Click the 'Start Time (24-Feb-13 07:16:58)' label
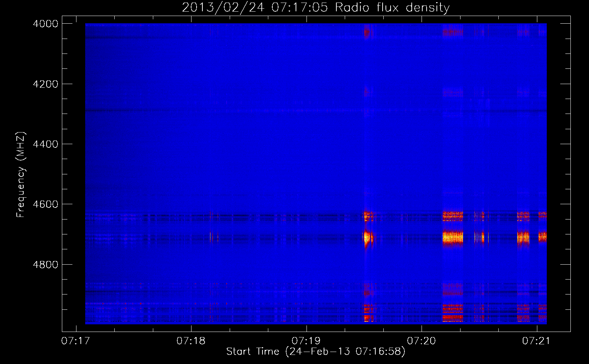Screen dimensions: 589x364 (316, 352)
